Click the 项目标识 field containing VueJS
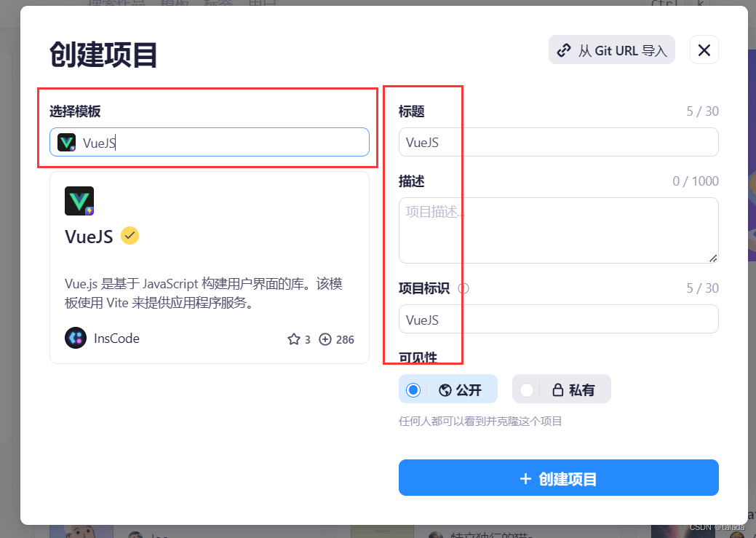Viewport: 756px width, 538px height. pyautogui.click(x=558, y=319)
